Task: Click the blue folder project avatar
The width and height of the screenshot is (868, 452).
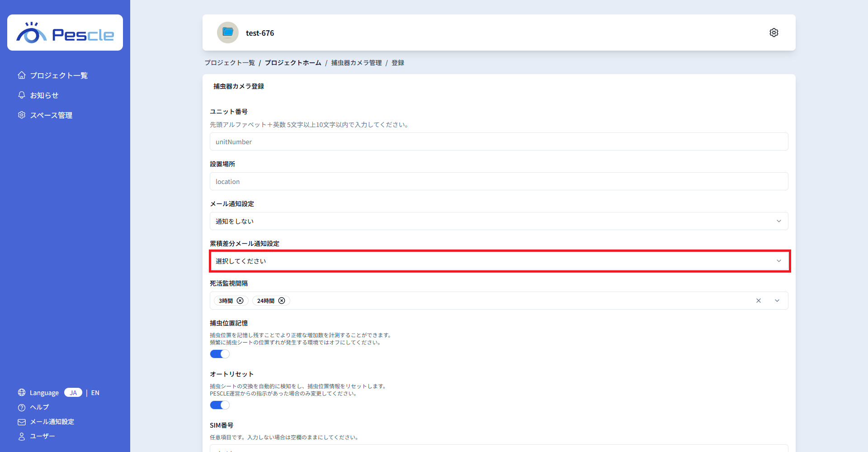Action: (228, 33)
